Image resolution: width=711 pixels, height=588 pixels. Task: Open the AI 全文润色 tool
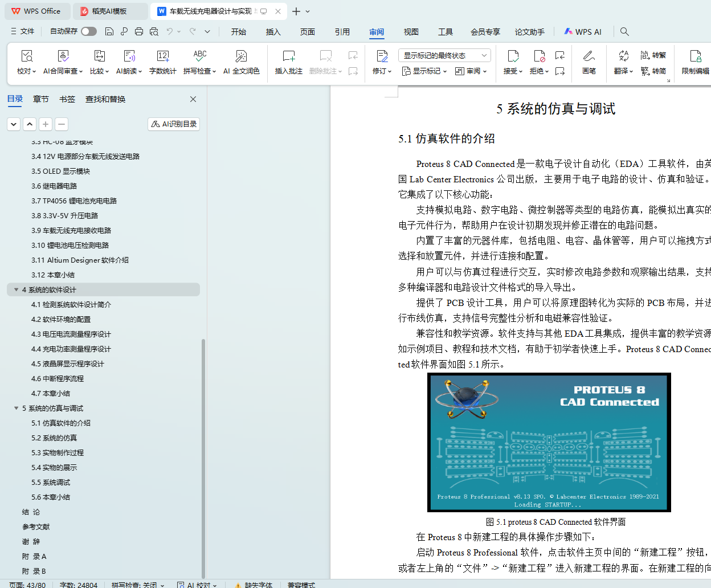[x=241, y=56]
